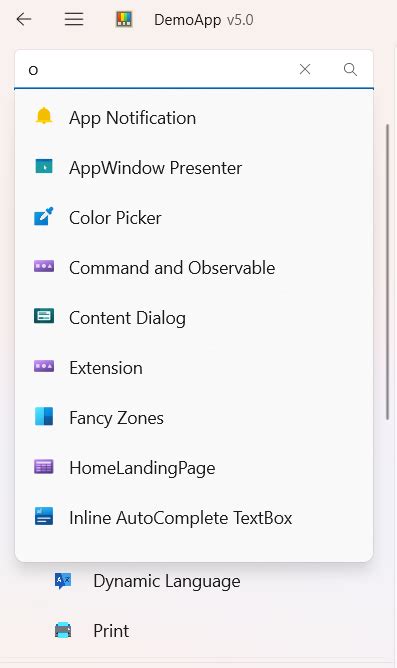This screenshot has height=668, width=397.
Task: Pick the Extension suggestion
Action: (x=194, y=368)
